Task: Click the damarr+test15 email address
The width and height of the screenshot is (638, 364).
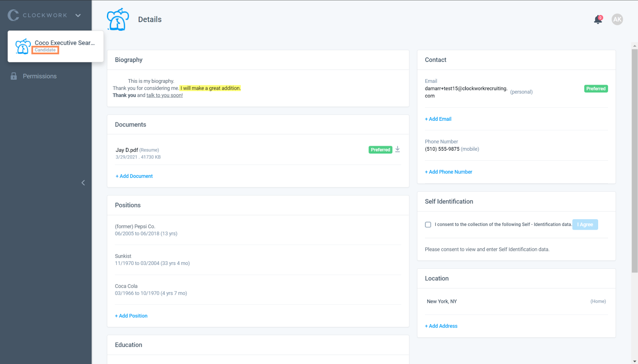Action: coord(466,92)
